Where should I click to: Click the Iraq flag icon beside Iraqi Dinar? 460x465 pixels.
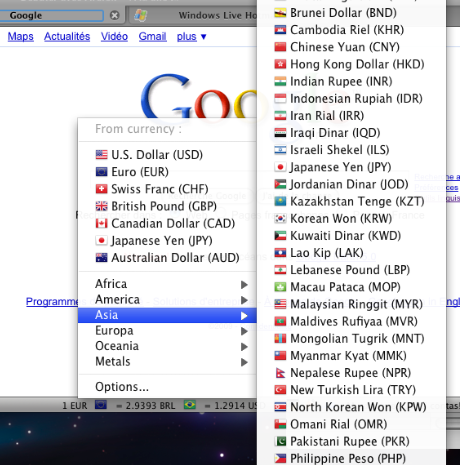(x=280, y=133)
